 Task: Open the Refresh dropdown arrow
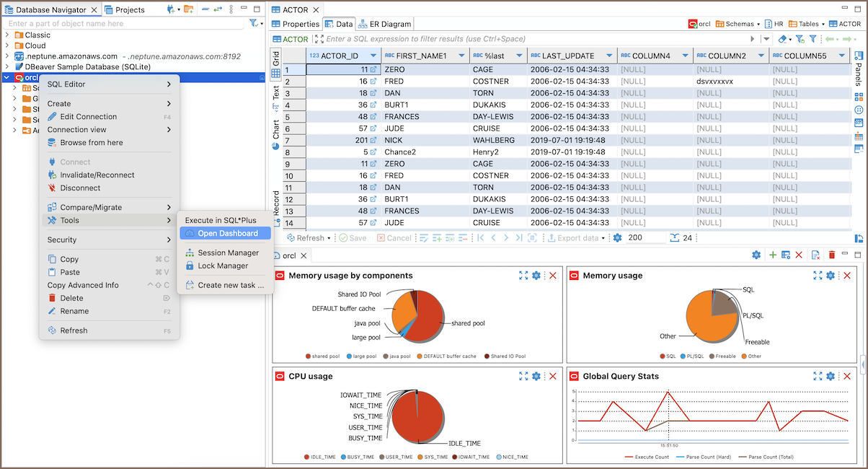click(329, 238)
